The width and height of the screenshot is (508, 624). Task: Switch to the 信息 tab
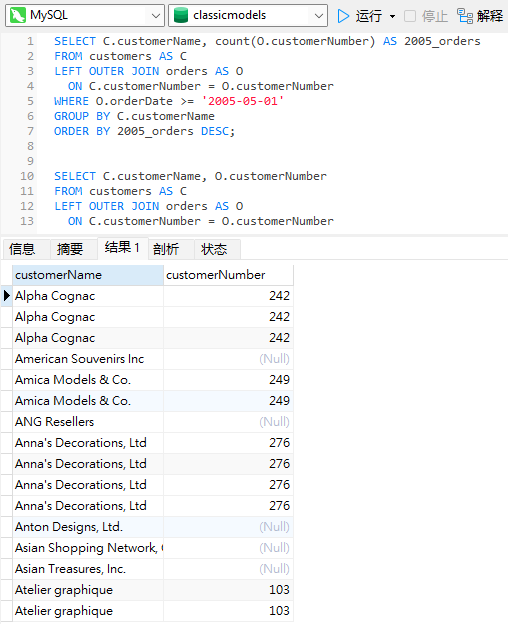[22, 249]
